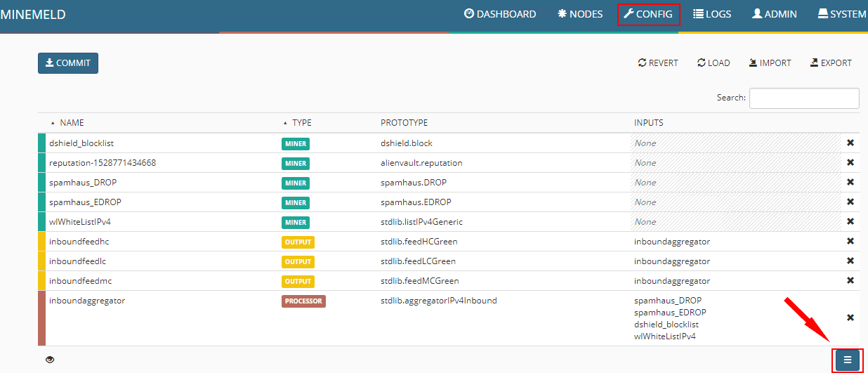
Task: Delete the inboundfeedhc node
Action: click(850, 242)
